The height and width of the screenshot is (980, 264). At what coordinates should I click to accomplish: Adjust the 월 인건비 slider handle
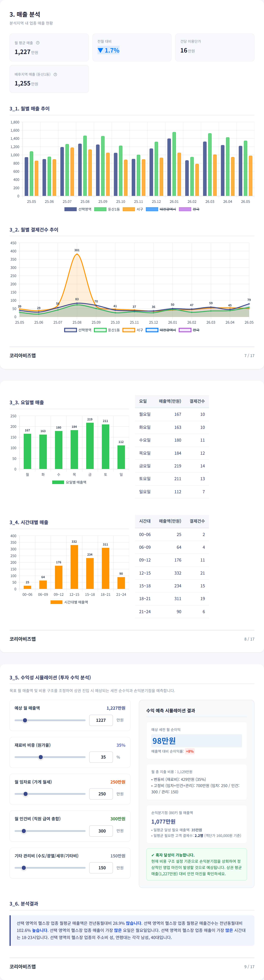click(24, 831)
